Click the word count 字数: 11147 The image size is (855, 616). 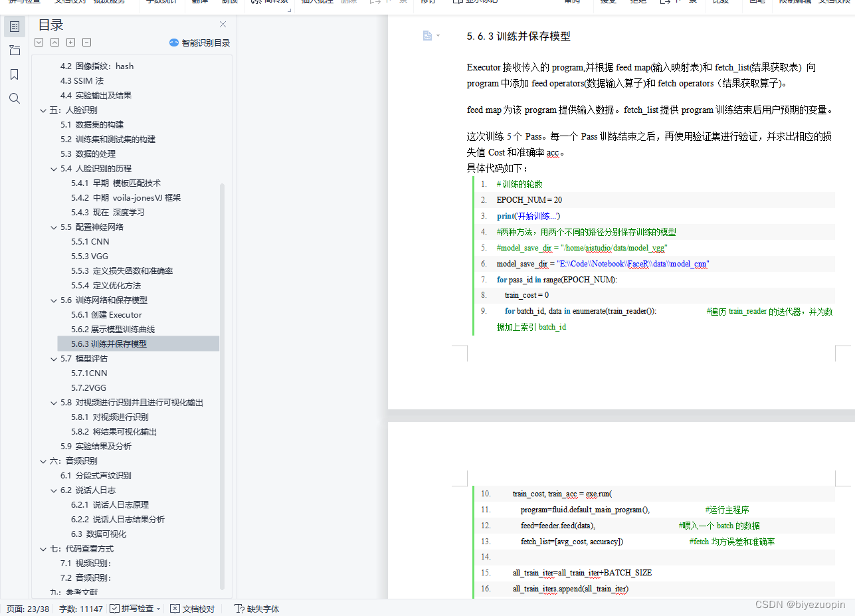tap(81, 609)
